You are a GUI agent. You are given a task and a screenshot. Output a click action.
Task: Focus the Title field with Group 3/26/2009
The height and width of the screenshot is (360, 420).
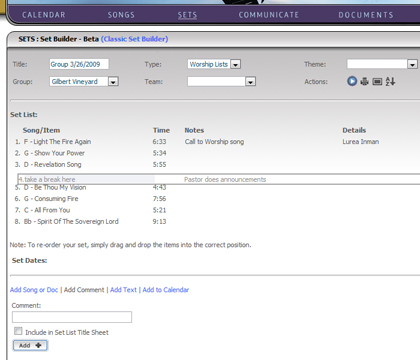(x=79, y=64)
